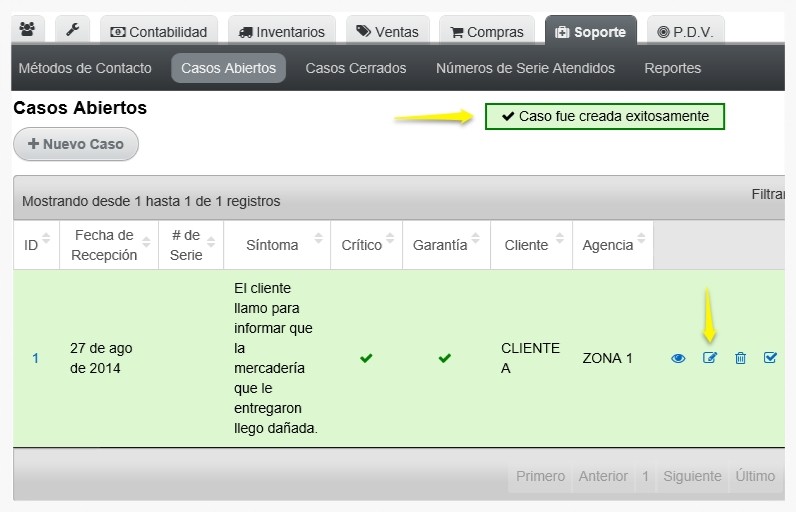
Task: Sort by Crítico column arrows
Action: (390, 237)
